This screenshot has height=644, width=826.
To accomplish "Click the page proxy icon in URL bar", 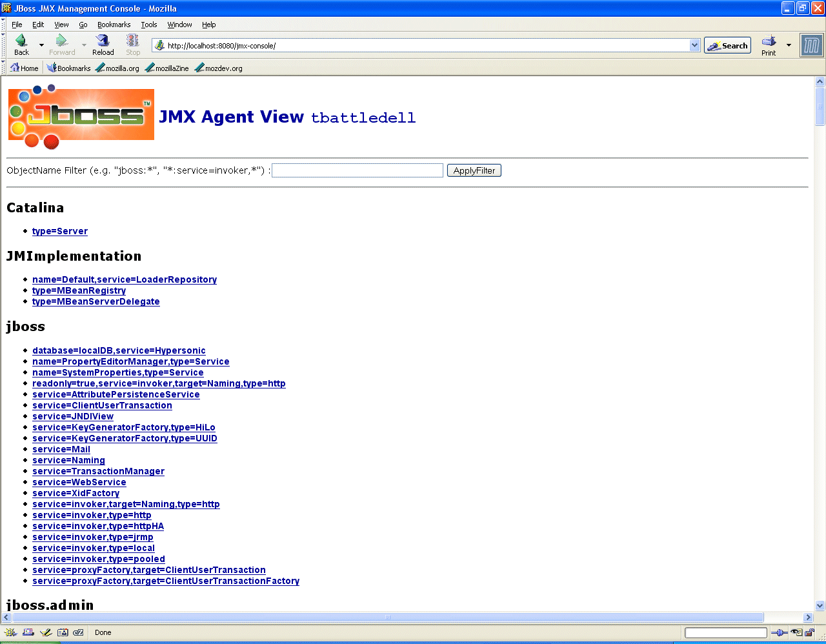I will [x=160, y=45].
